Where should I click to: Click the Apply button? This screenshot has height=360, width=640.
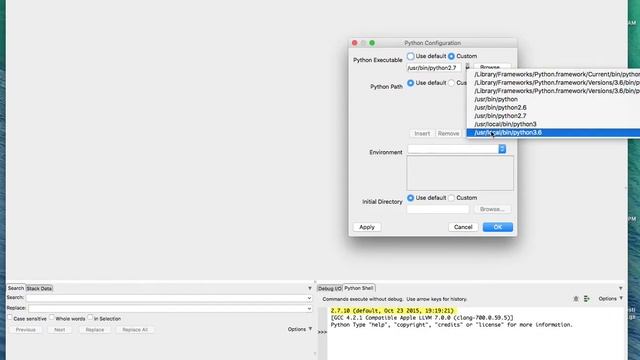pyautogui.click(x=367, y=227)
